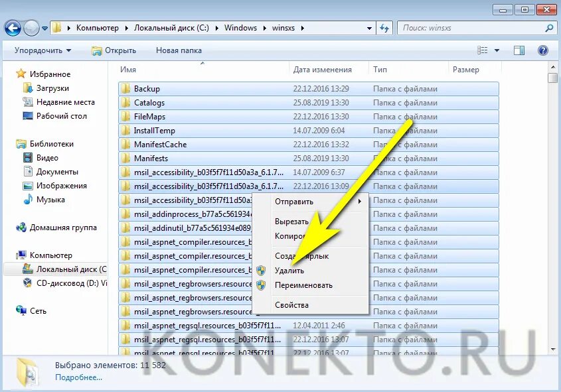Expand the address bar history dropdown

pos(369,29)
